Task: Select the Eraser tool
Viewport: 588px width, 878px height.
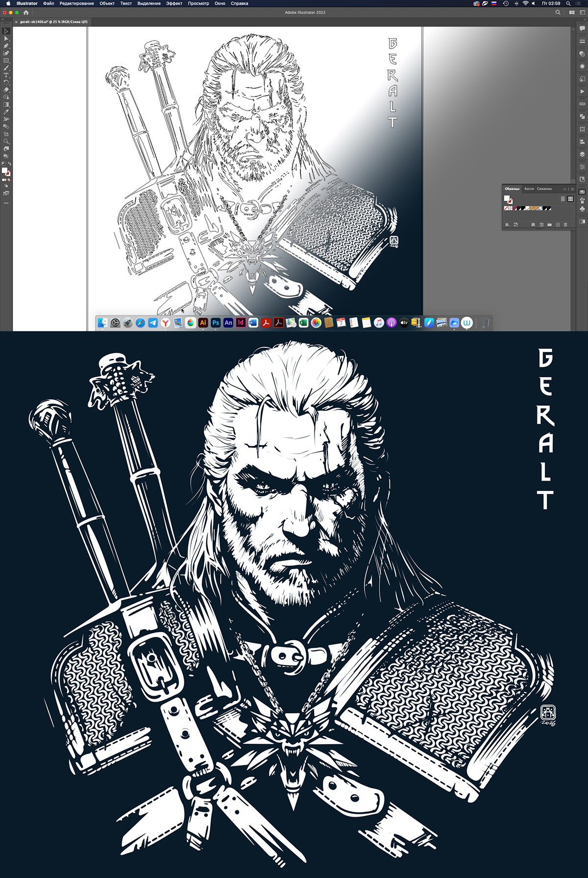Action: (x=6, y=90)
